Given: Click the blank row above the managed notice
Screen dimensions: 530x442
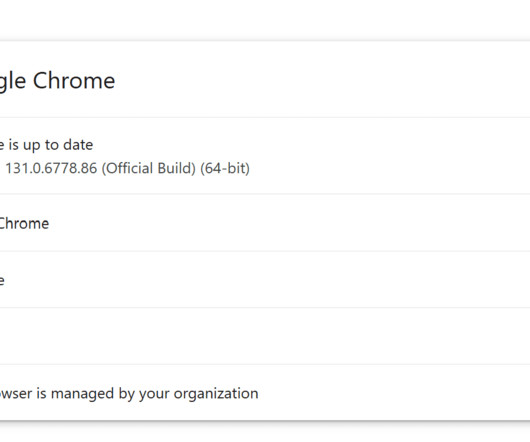Looking at the screenshot, I should (265, 336).
